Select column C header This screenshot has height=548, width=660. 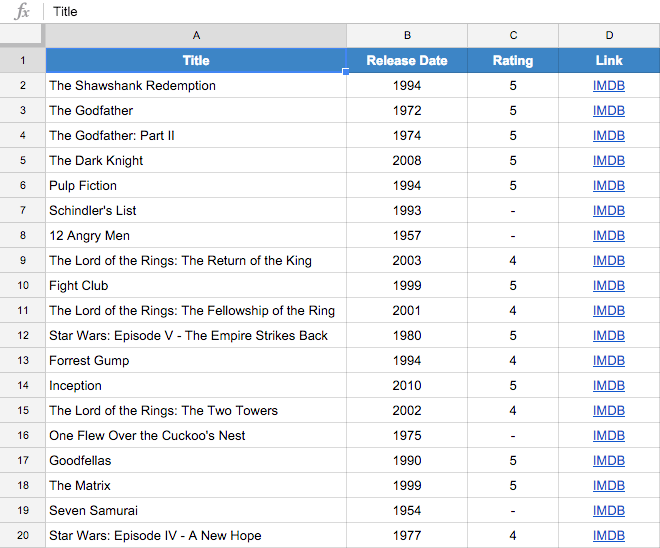pyautogui.click(x=513, y=36)
